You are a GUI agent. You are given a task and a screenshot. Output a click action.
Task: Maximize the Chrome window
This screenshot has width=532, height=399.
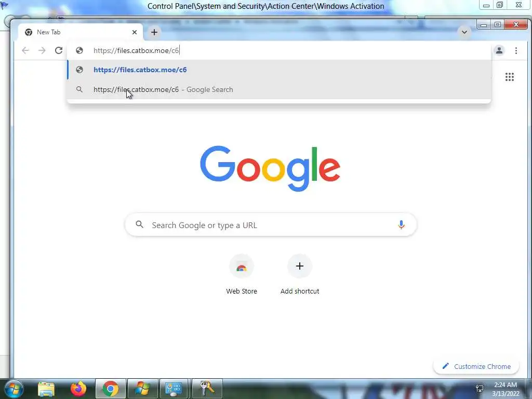[497, 24]
